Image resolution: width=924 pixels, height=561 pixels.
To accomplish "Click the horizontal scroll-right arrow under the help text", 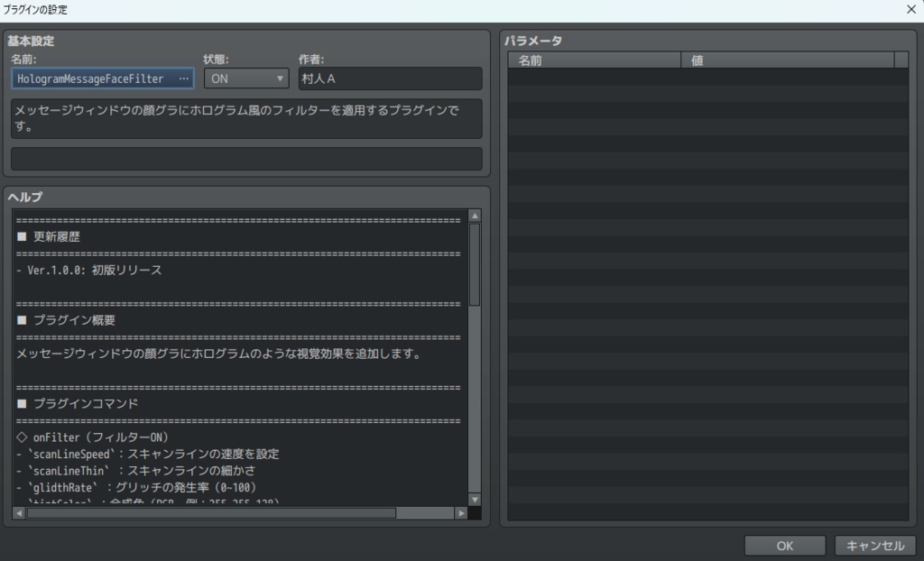I will pos(462,515).
